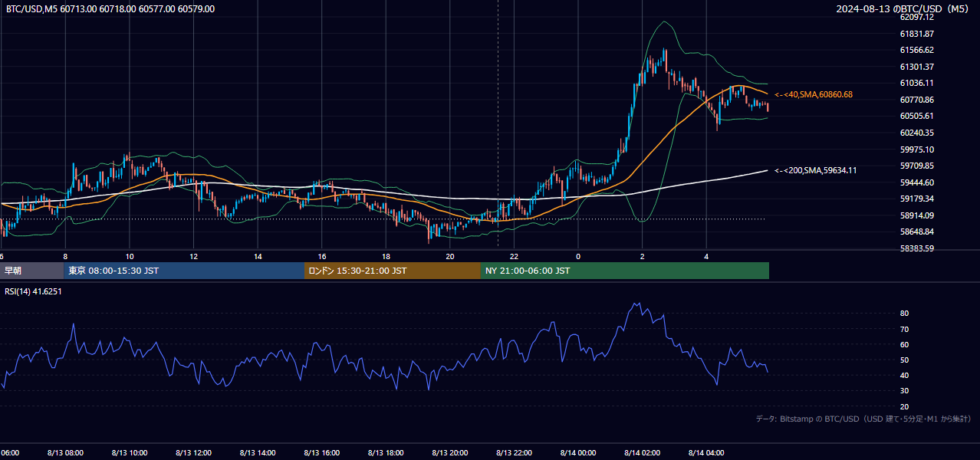
Task: Click bottom time axis label 8/13 18:00
Action: 386,453
